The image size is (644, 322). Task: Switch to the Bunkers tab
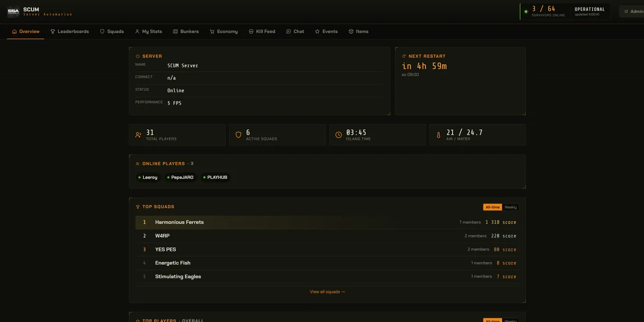(x=186, y=32)
